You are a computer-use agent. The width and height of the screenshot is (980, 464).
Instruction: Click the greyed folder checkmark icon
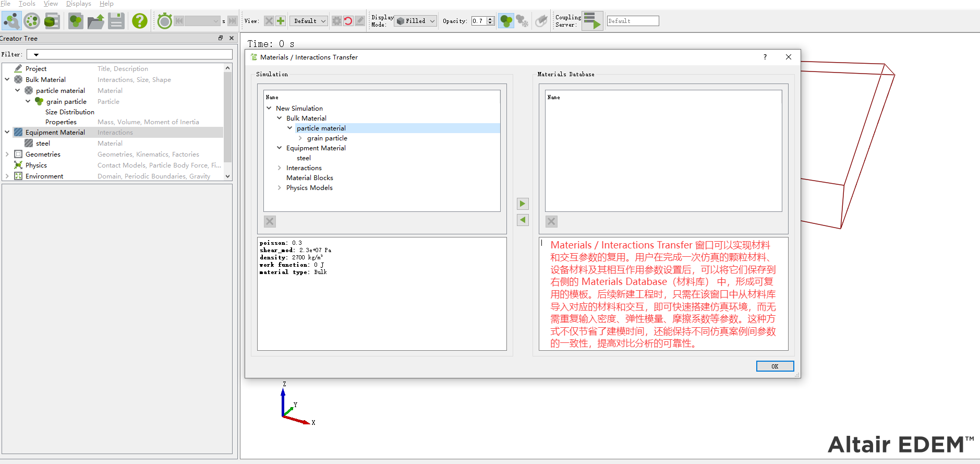click(x=542, y=21)
